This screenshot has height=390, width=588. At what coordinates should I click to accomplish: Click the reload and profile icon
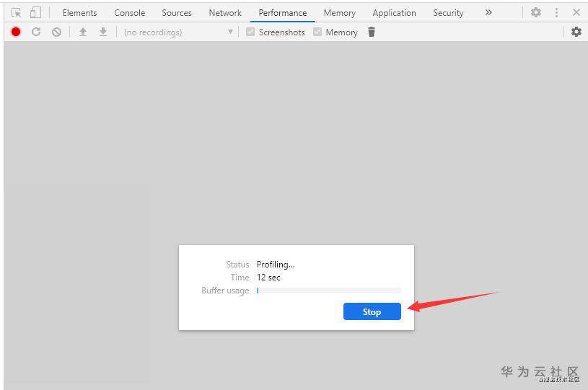[x=36, y=32]
